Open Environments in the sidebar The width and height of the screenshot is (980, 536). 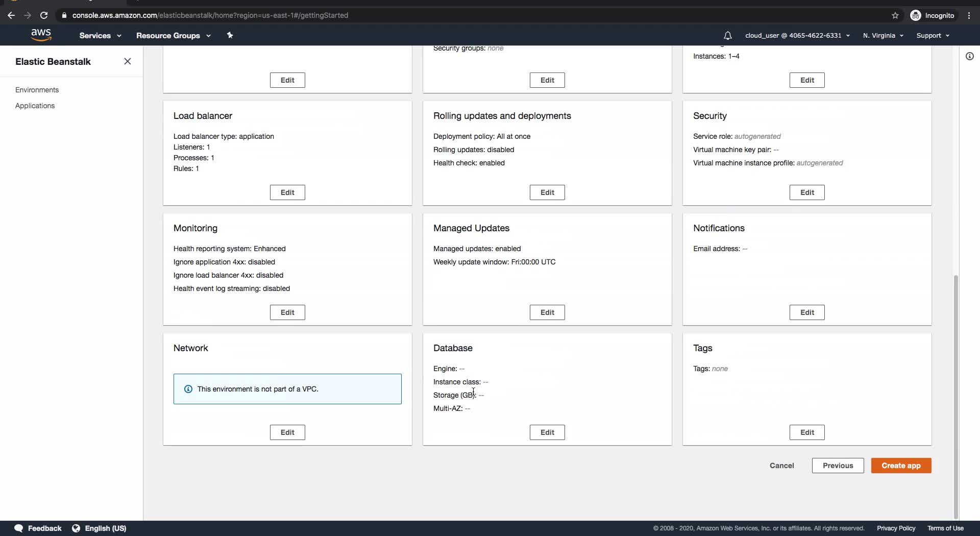pos(37,90)
